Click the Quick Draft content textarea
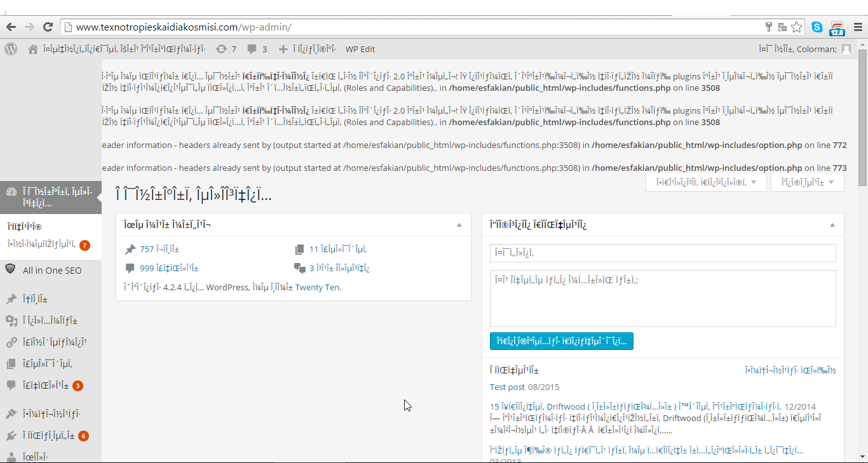This screenshot has height=463, width=868. click(663, 299)
